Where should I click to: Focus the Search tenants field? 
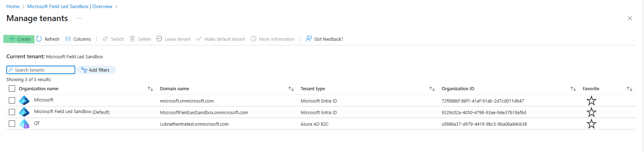(x=41, y=70)
